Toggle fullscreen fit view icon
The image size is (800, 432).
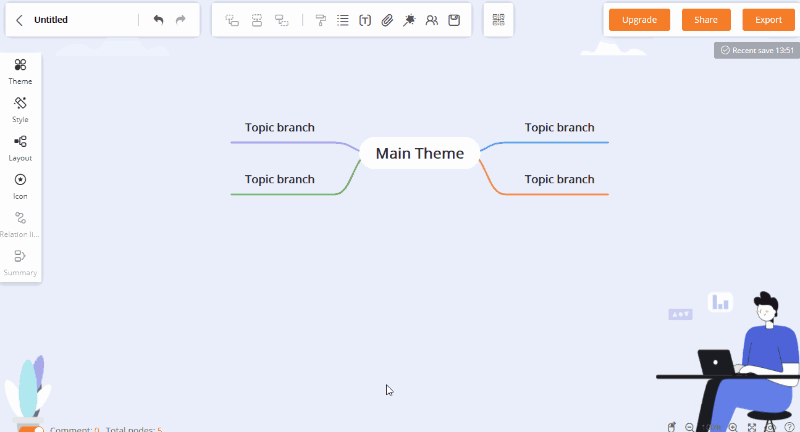(752, 427)
